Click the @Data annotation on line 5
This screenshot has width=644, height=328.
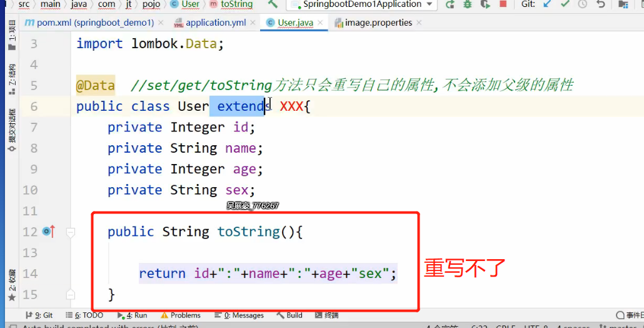(x=95, y=86)
